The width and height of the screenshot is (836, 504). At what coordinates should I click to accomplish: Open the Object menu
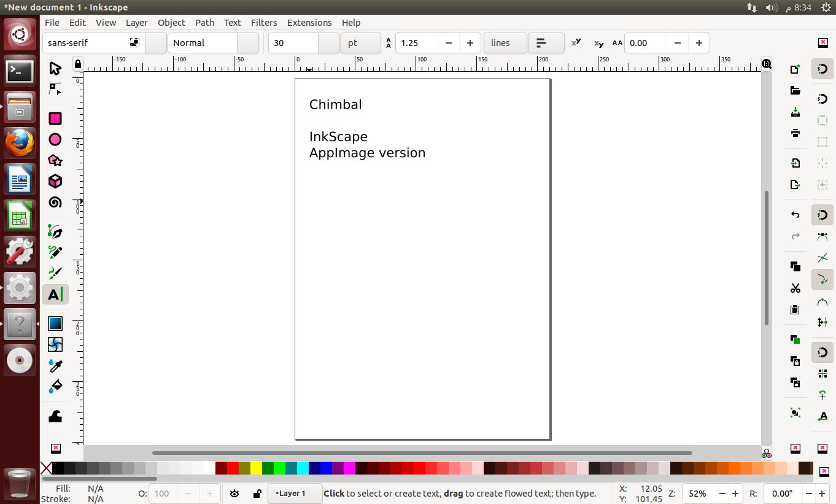pyautogui.click(x=171, y=22)
